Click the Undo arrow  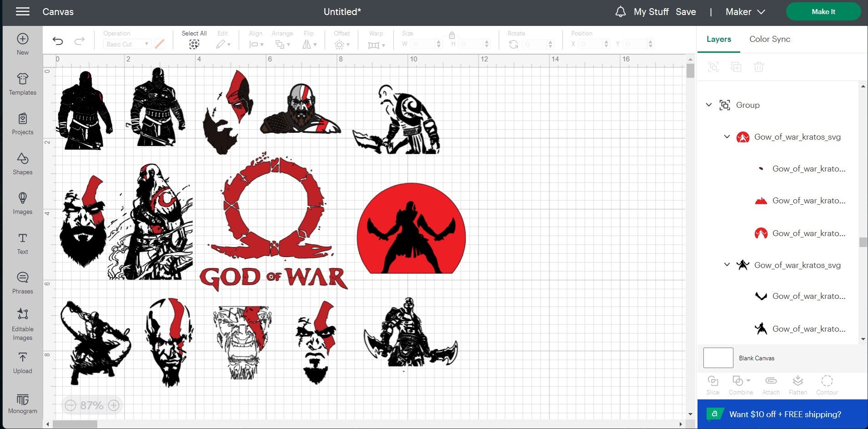58,41
